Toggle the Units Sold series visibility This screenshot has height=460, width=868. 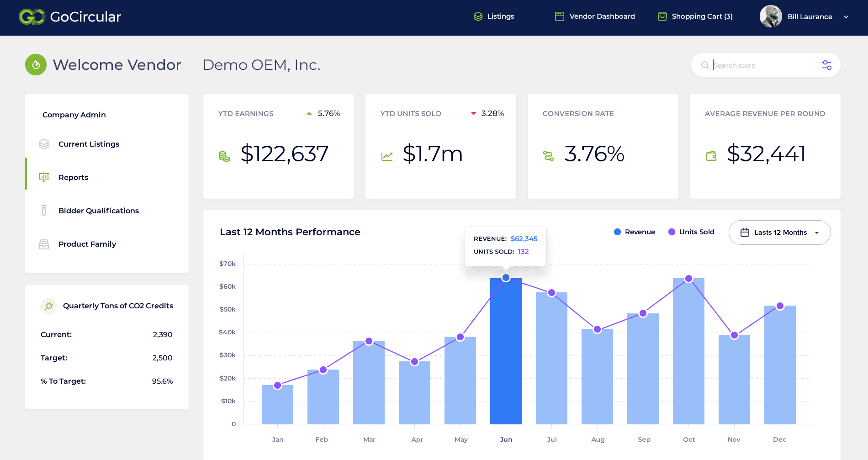(691, 232)
